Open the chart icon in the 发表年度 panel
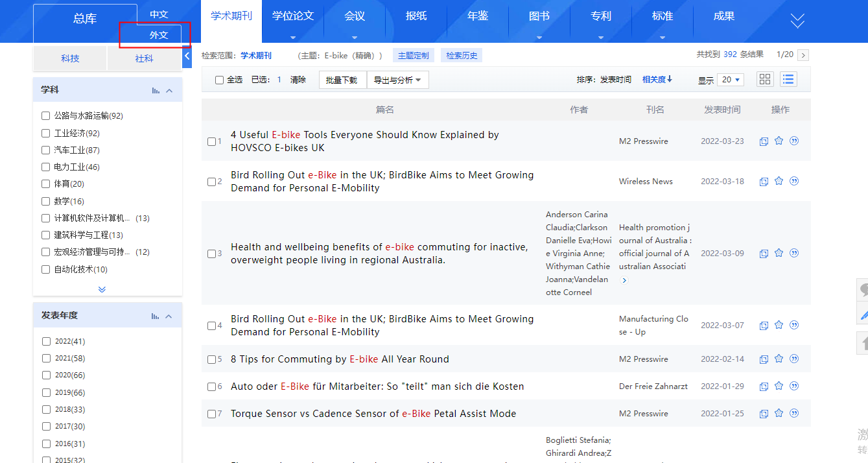Image resolution: width=868 pixels, height=463 pixels. 156,316
